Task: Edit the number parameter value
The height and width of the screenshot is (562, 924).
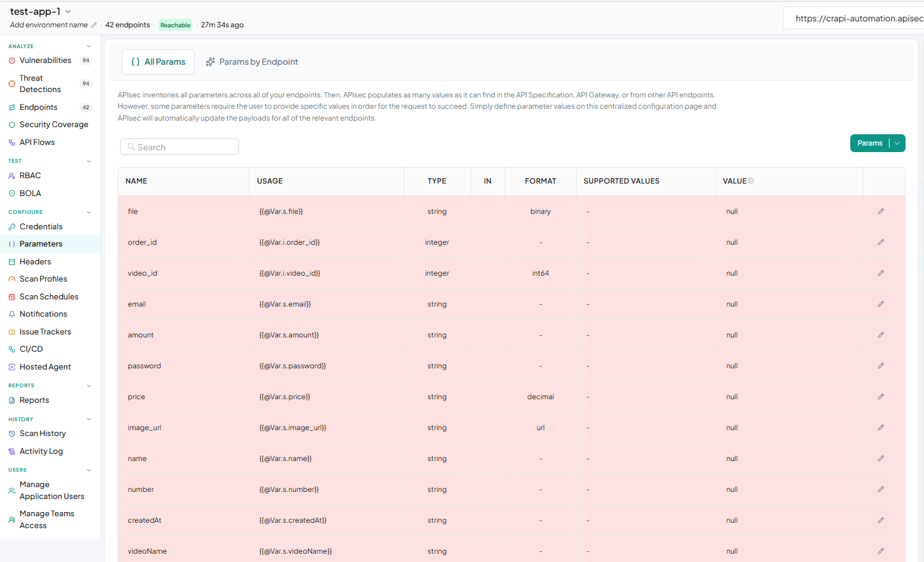Action: (881, 490)
